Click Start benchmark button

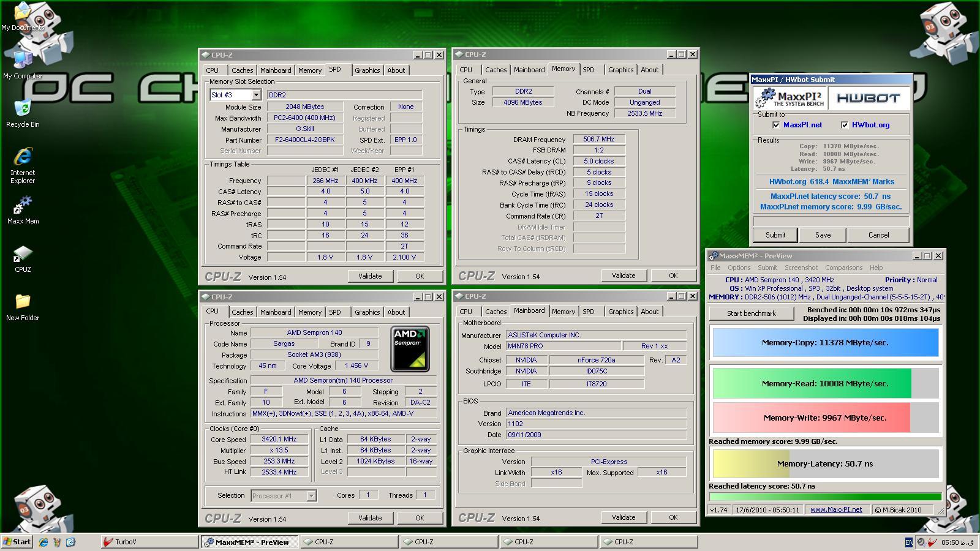[752, 313]
